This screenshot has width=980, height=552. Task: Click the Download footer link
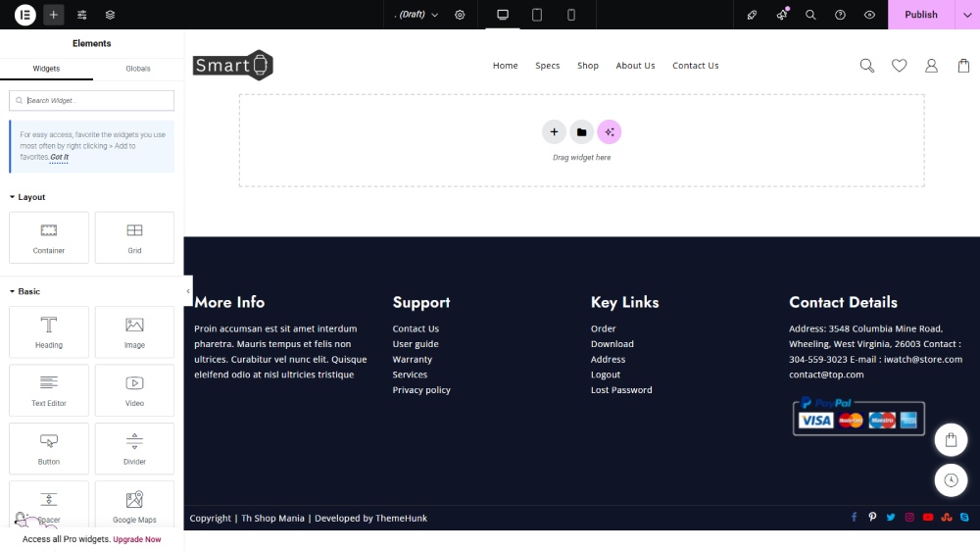[612, 344]
